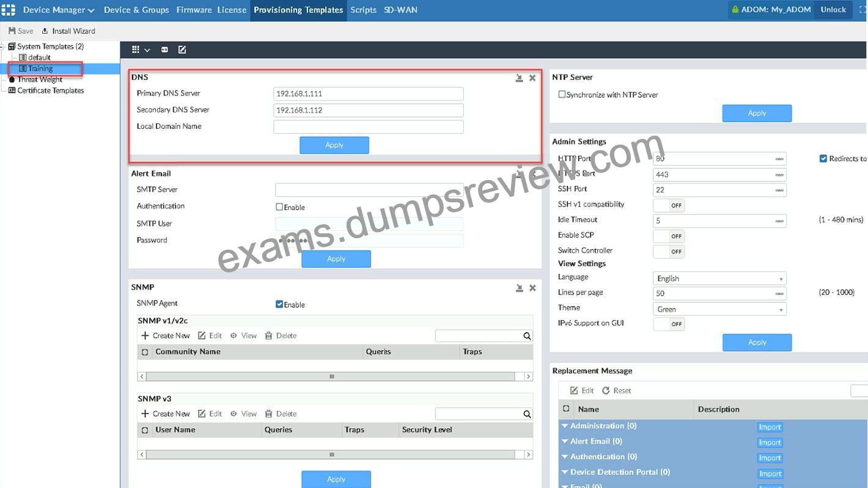This screenshot has height=488, width=868.
Task: Open the Language dropdown set to English
Action: (719, 279)
